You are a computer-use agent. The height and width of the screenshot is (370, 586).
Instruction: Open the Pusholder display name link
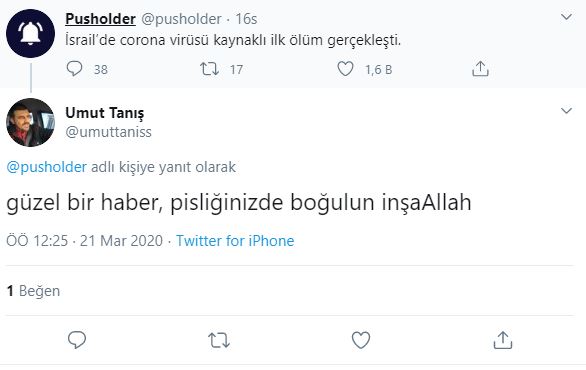tap(100, 19)
